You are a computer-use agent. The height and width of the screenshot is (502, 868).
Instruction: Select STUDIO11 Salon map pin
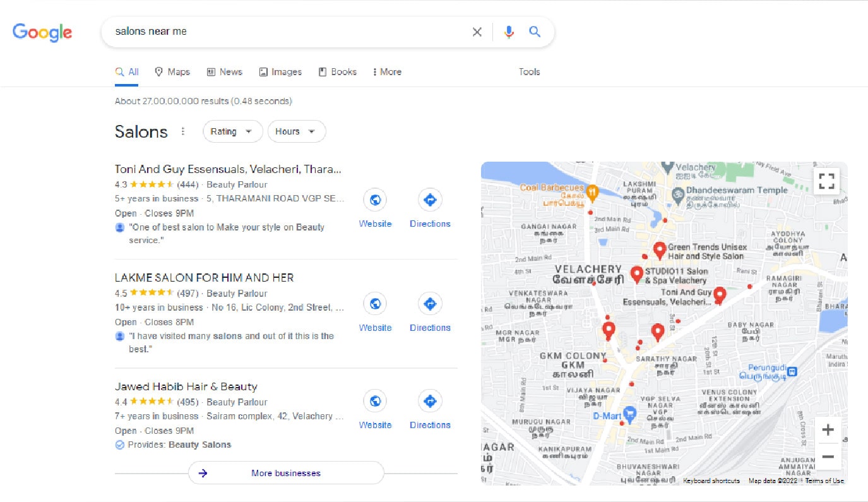pos(637,275)
